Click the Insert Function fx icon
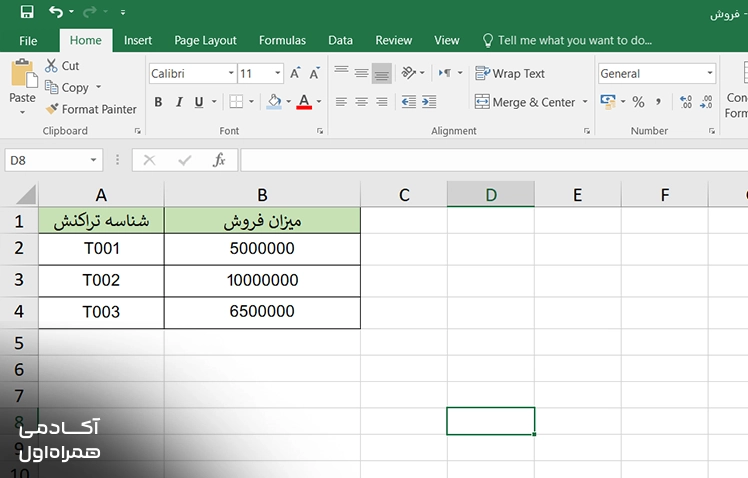This screenshot has width=748, height=478. 219,160
